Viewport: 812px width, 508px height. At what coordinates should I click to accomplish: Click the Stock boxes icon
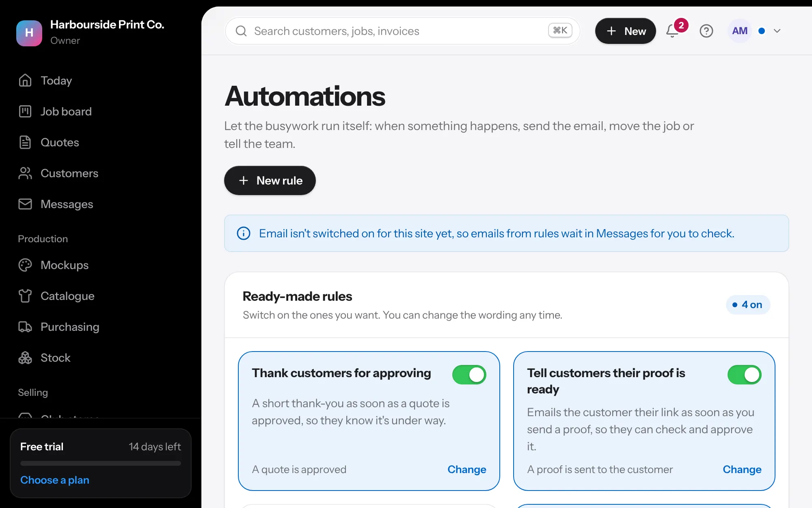(x=25, y=358)
